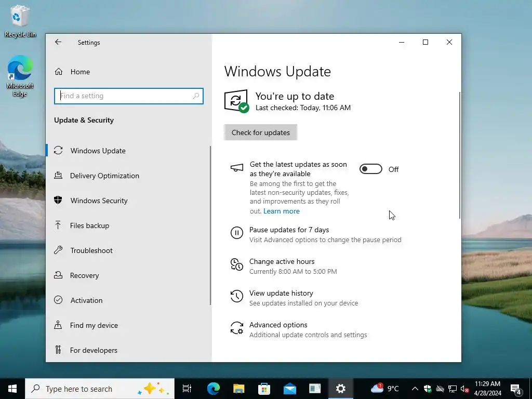Open the Windows Start menu button
532x399 pixels.
coord(12,389)
